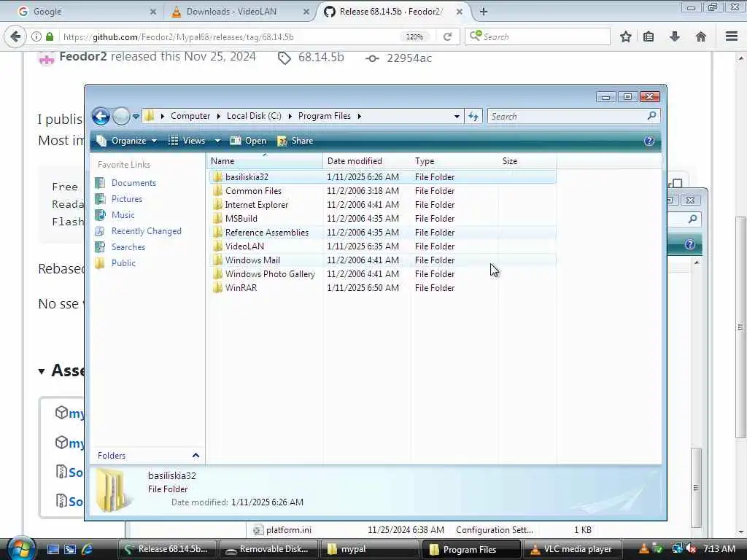
Task: Open the address bar history dropdown arrow
Action: click(x=457, y=116)
